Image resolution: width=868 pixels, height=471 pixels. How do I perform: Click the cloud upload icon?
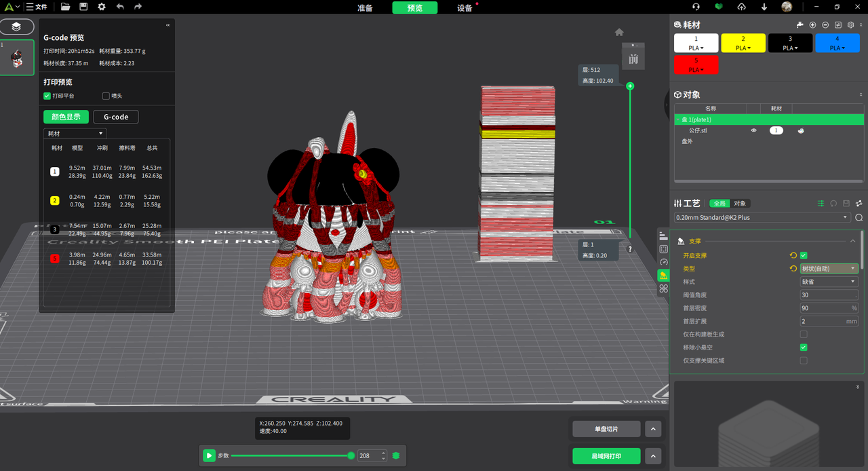pos(741,7)
